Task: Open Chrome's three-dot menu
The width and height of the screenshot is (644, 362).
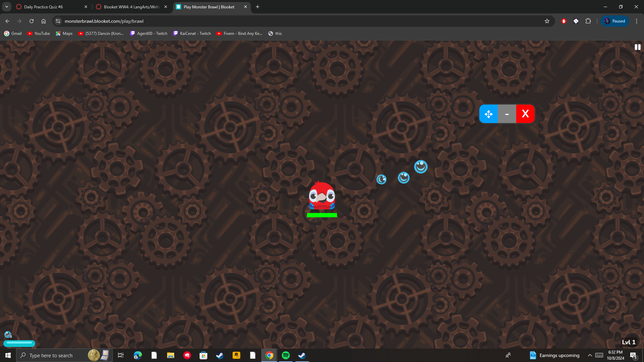Action: [x=636, y=21]
